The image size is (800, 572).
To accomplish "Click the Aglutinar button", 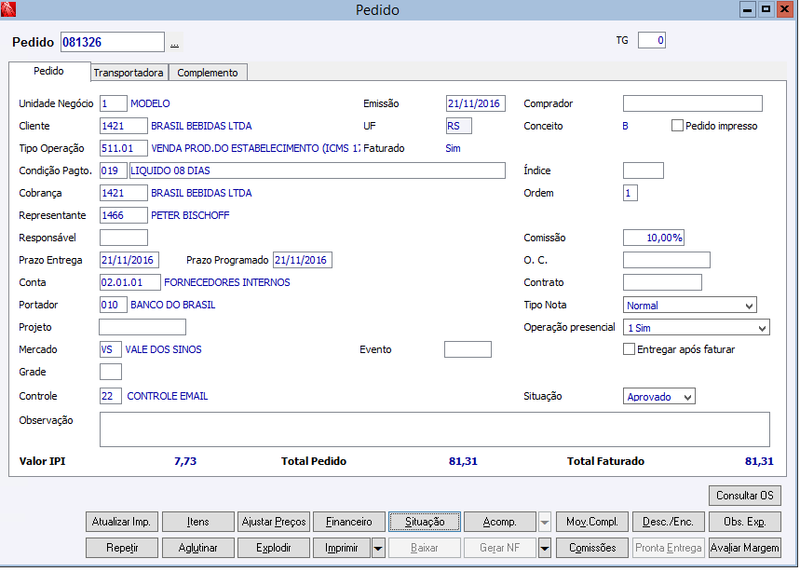I will tap(198, 548).
